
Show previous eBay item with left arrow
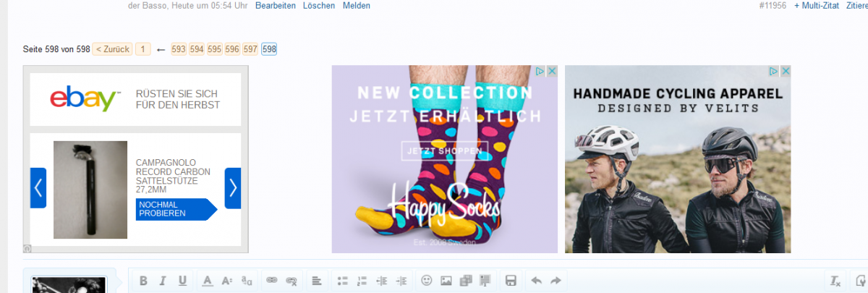click(38, 188)
